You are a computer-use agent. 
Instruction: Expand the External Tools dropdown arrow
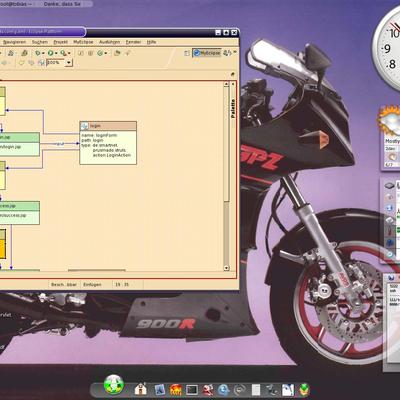pyautogui.click(x=69, y=53)
